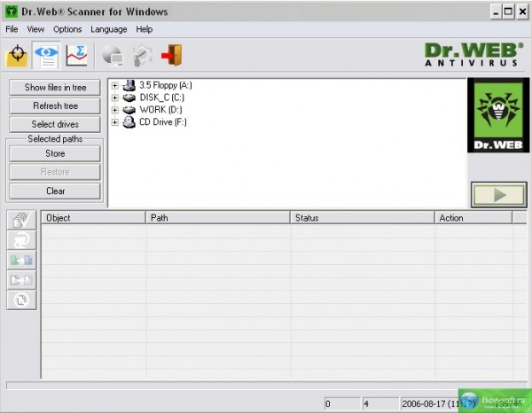The height and width of the screenshot is (413, 532).
Task: Maximize the Dr.Web Scanner window
Action: pos(508,12)
